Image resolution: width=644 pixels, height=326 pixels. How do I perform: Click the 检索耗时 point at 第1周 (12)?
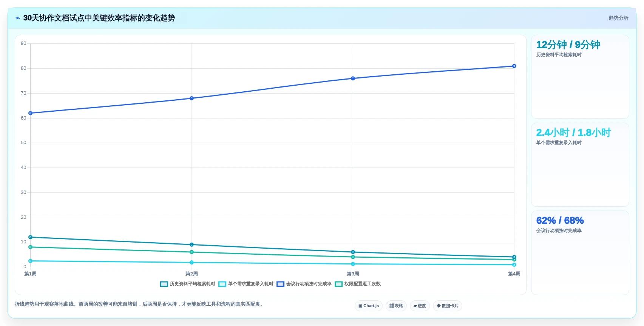31,237
